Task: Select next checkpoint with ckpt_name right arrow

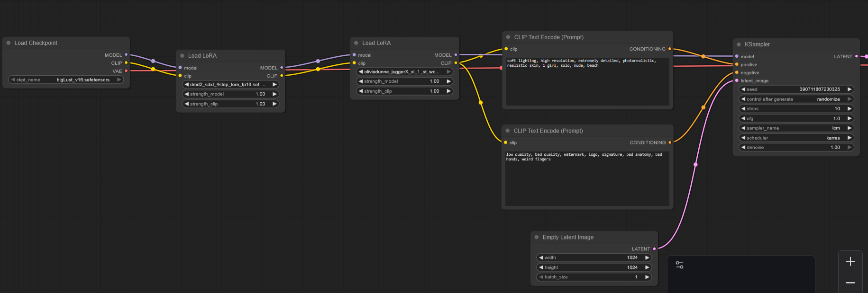Action: tap(119, 80)
